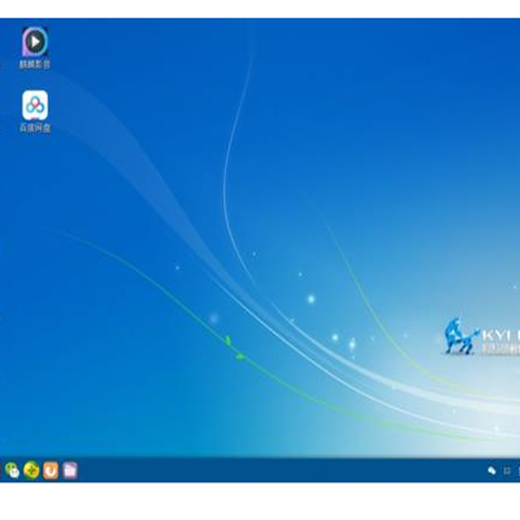Launch WeChat from the taskbar
The image size is (520, 520).
tap(12, 470)
